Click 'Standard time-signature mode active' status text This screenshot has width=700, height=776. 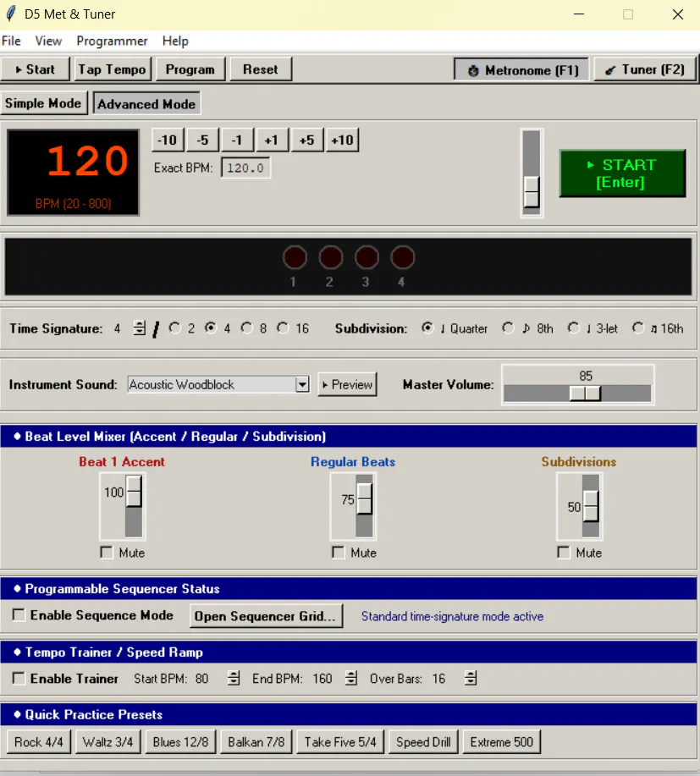pos(453,616)
